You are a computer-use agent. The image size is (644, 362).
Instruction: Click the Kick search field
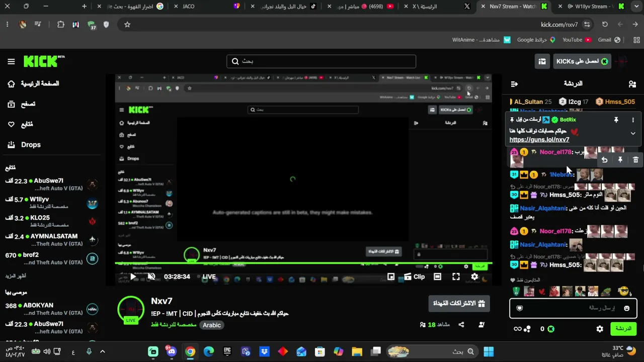pos(321,61)
